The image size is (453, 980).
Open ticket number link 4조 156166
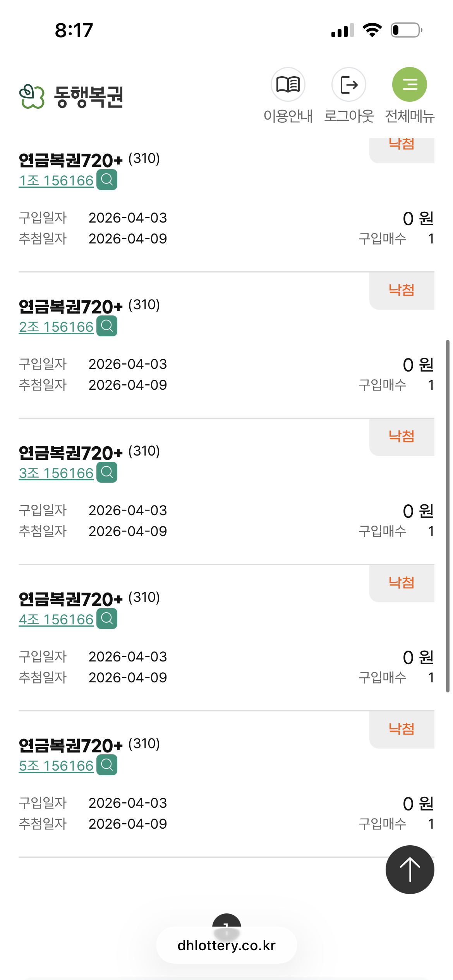click(57, 620)
